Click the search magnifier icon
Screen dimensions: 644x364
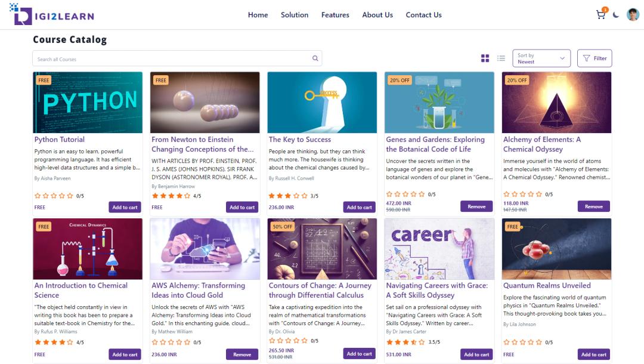(x=315, y=58)
